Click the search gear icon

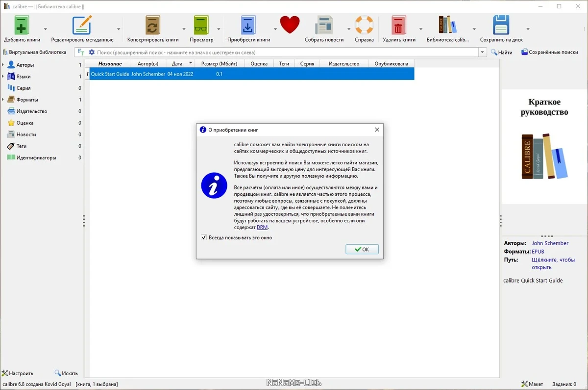pyautogui.click(x=91, y=52)
